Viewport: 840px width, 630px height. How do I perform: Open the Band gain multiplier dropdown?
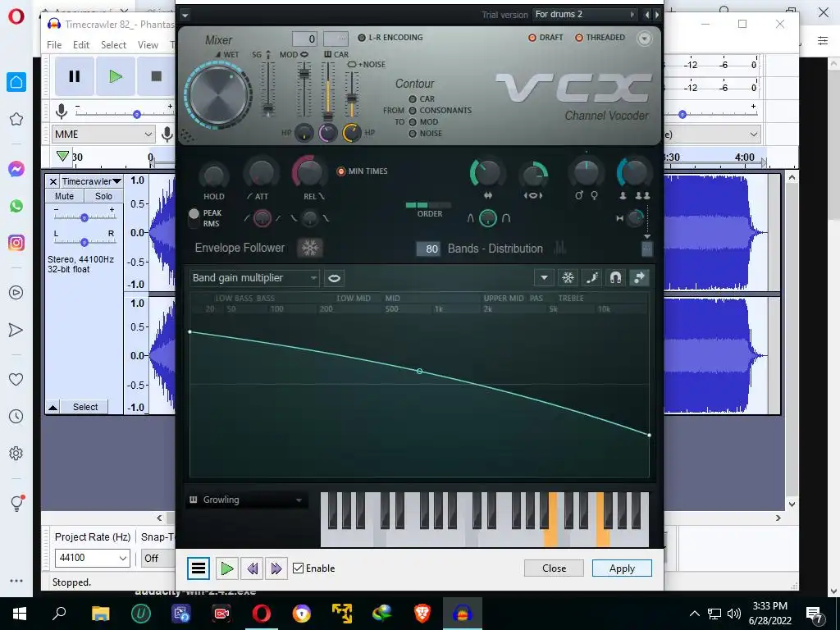[254, 278]
